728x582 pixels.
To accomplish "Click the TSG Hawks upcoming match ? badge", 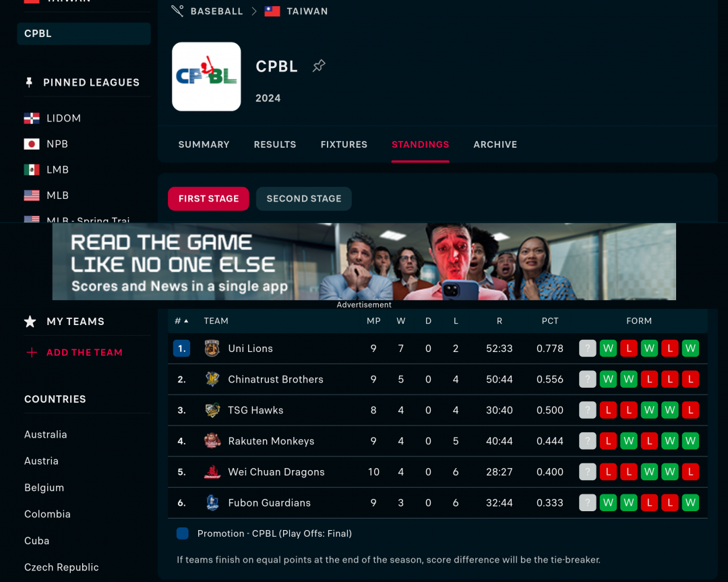I will click(587, 410).
